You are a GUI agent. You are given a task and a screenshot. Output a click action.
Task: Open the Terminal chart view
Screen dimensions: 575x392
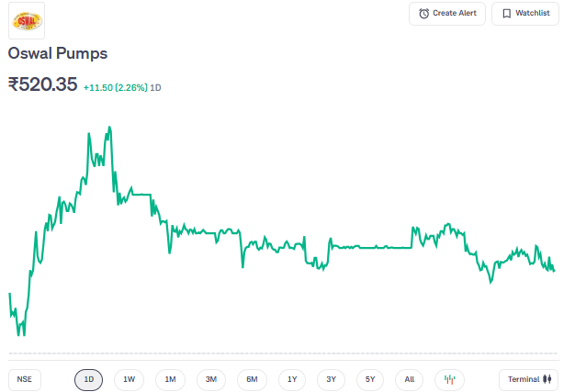(x=528, y=379)
